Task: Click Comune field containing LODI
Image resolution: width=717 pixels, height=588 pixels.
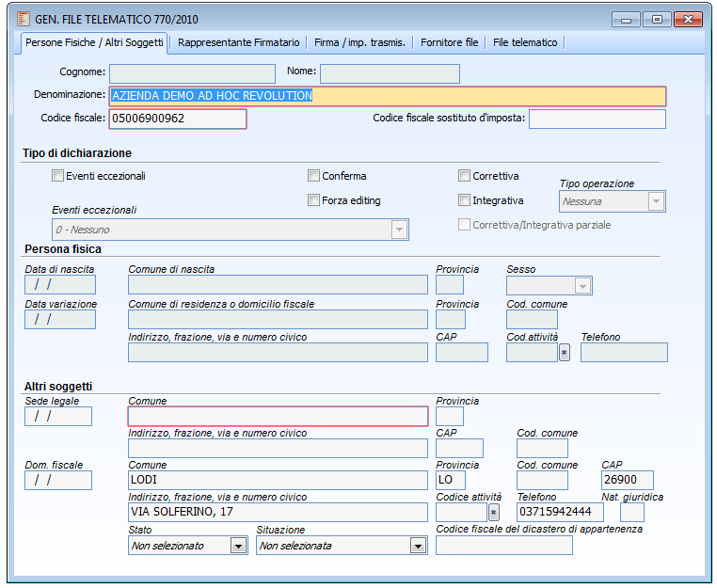Action: coord(278,481)
